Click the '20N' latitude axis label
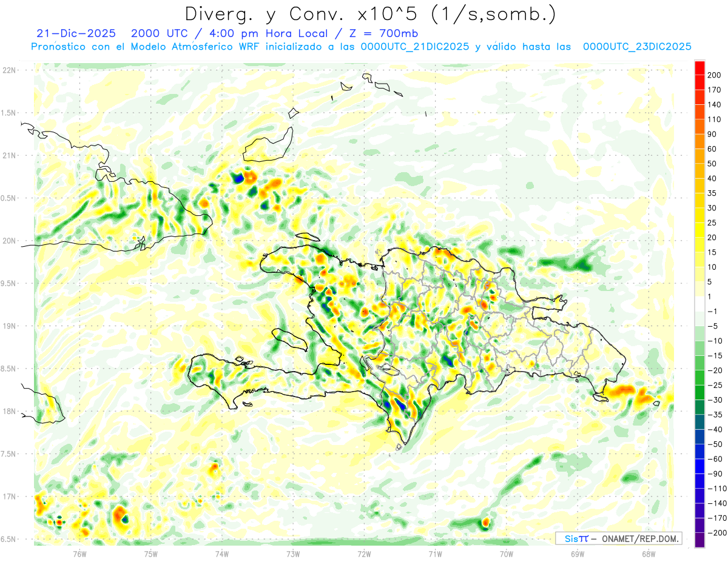The height and width of the screenshot is (562, 728). click(10, 241)
